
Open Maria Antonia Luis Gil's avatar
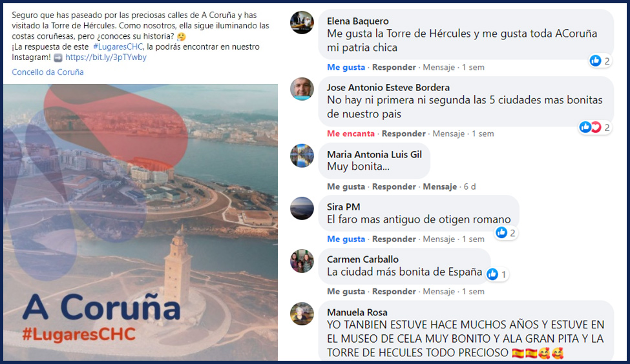pyautogui.click(x=302, y=156)
